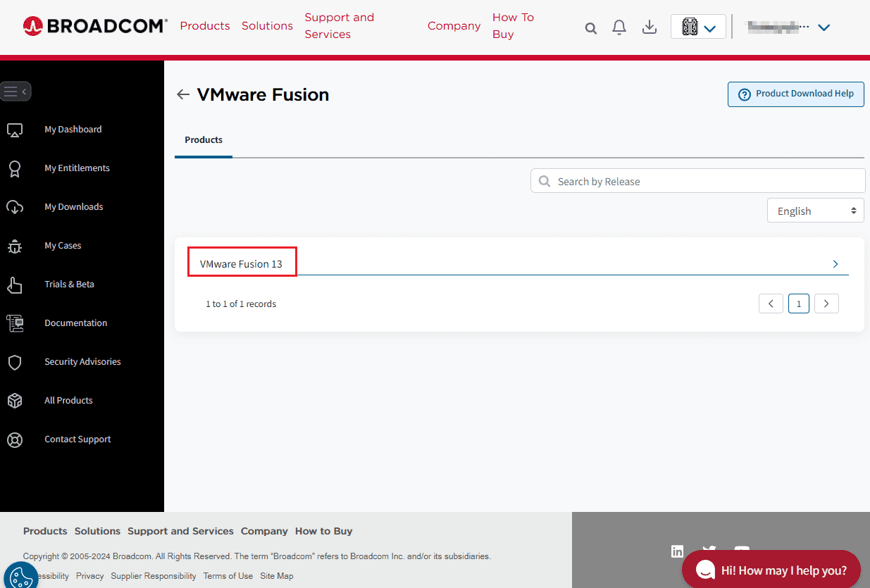
Task: Expand the user account dropdown chevron
Action: tap(824, 27)
